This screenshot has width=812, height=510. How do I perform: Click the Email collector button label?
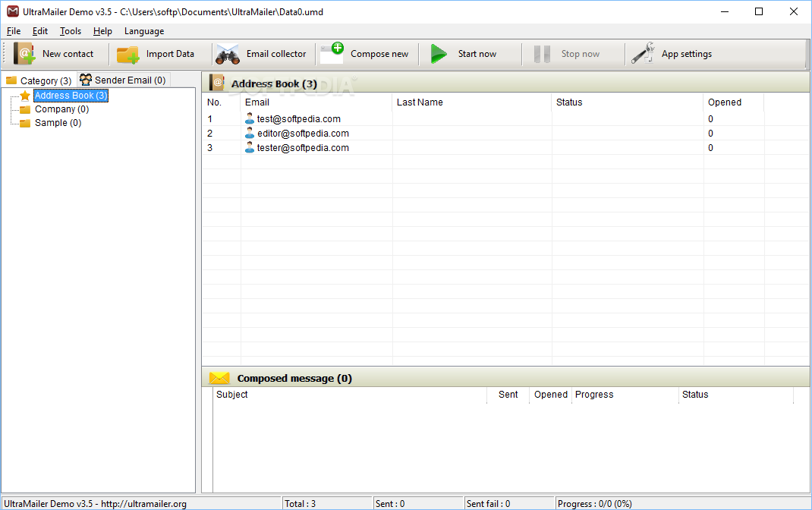(x=276, y=54)
